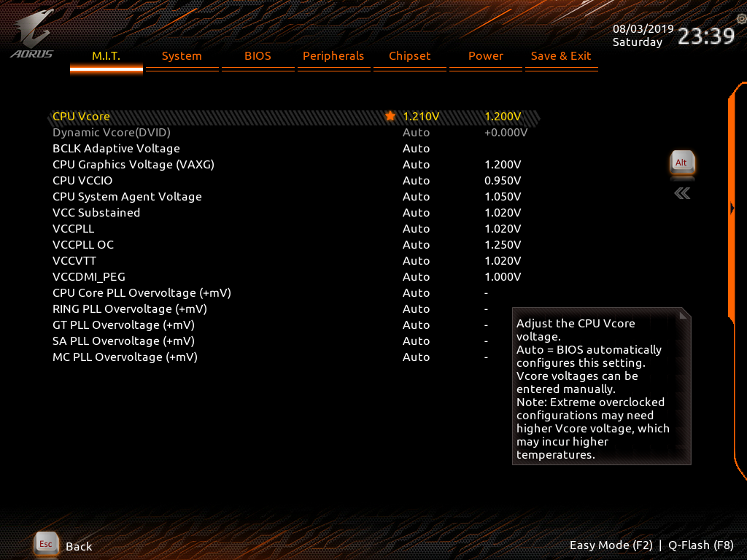Open CPU Core PLL Overvoltage Auto setting
The width and height of the screenshot is (747, 560).
click(x=416, y=293)
